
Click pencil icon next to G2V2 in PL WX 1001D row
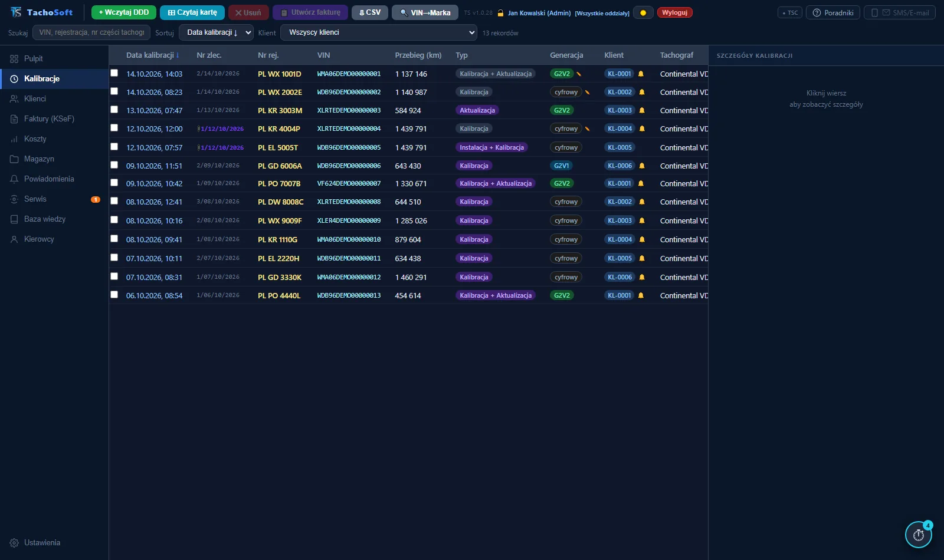click(x=579, y=74)
